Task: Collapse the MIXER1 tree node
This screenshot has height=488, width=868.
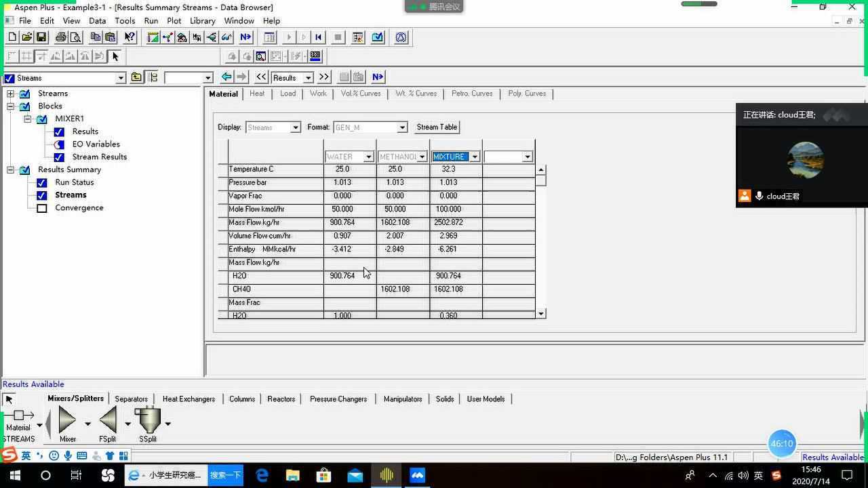Action: click(28, 119)
